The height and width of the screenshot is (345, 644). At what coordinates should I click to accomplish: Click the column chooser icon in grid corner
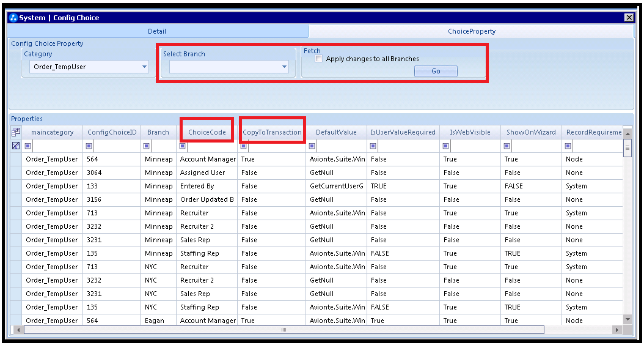pos(16,132)
